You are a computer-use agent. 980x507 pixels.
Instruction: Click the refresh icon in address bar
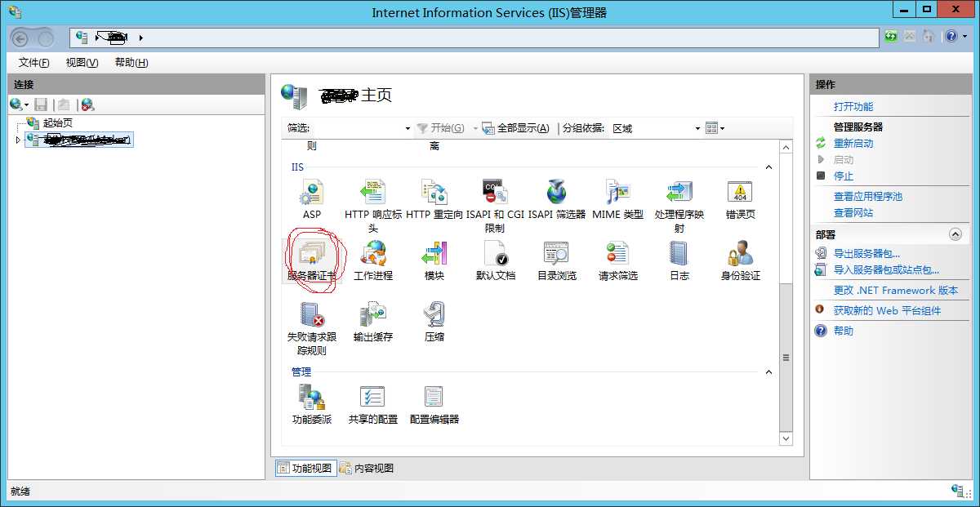(x=891, y=37)
